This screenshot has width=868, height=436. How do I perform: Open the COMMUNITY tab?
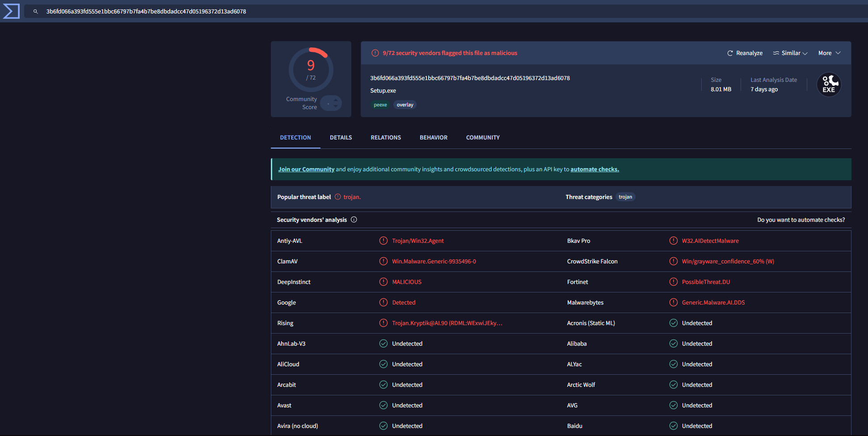pos(483,138)
